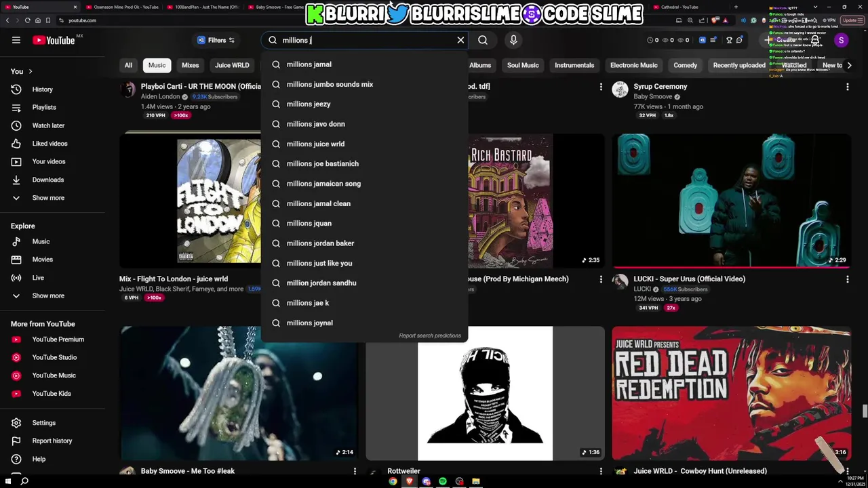
Task: Open Downloads in sidebar
Action: point(54,180)
